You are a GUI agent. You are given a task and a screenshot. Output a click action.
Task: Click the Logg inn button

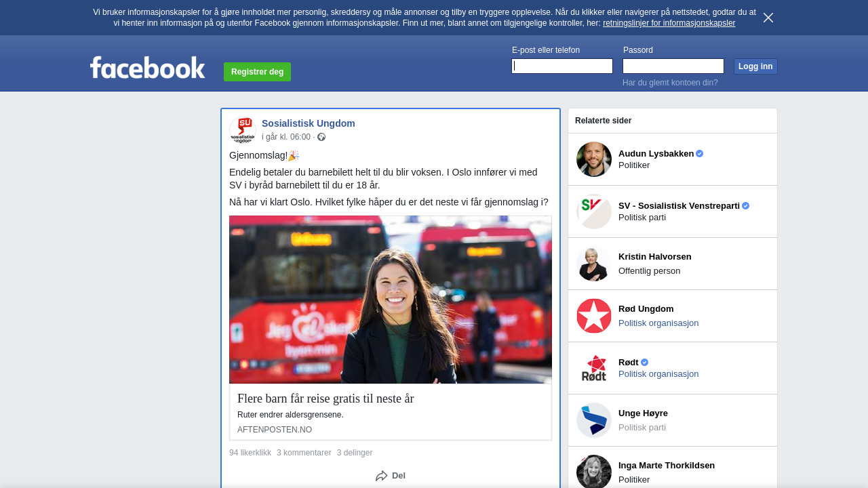point(755,66)
